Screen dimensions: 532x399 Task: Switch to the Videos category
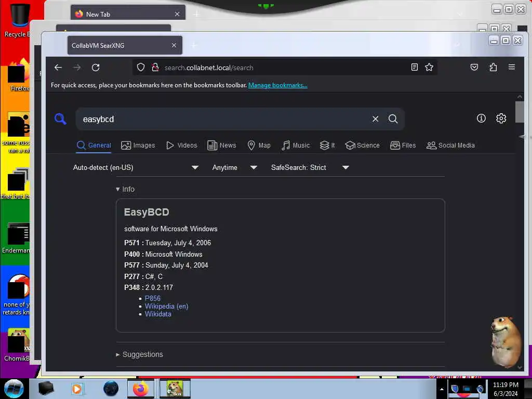pyautogui.click(x=181, y=145)
